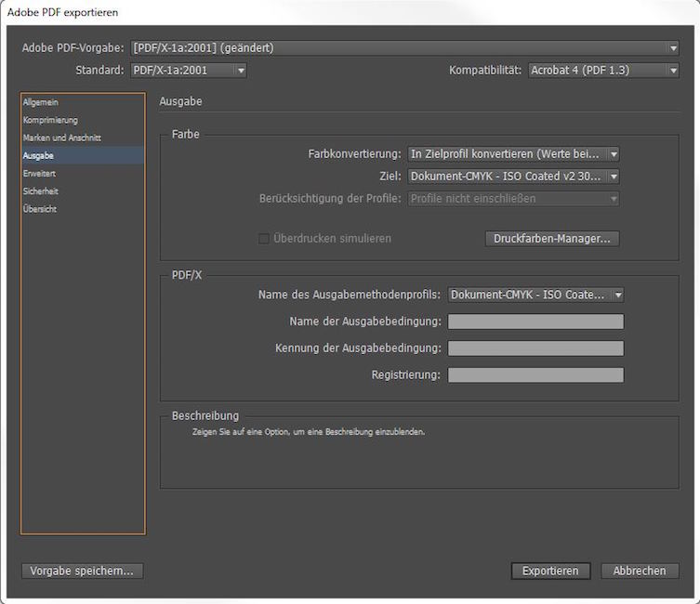700x604 pixels.
Task: Click the Ausgabe panel heading
Action: (x=180, y=101)
